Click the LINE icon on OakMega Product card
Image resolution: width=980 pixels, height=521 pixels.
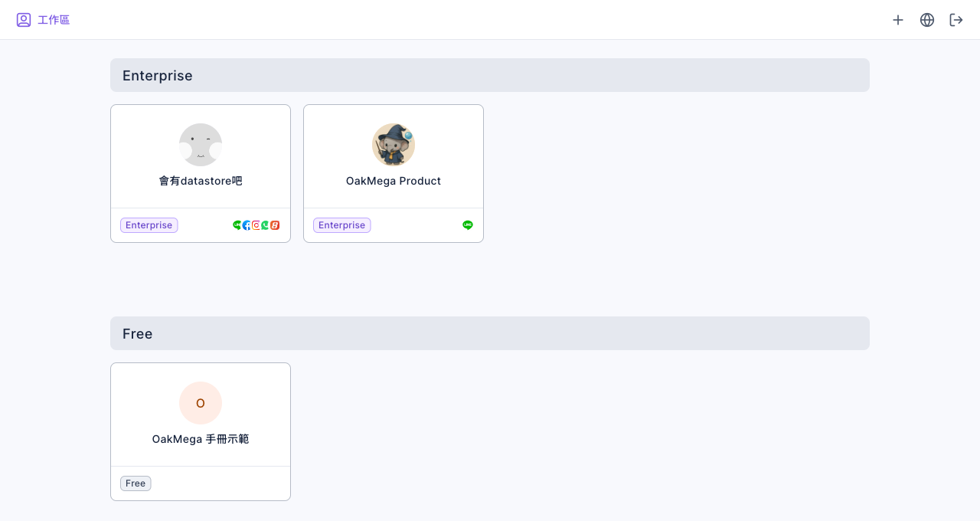[x=468, y=225]
